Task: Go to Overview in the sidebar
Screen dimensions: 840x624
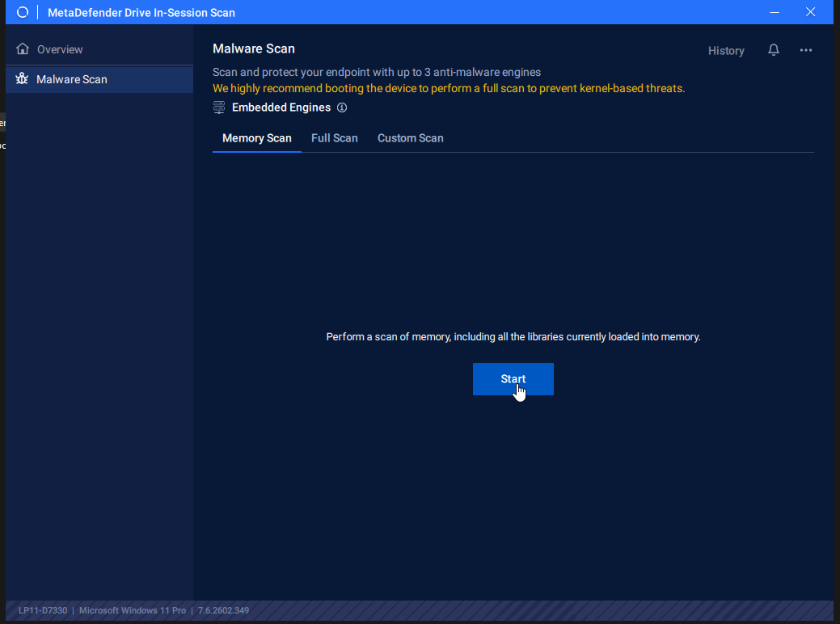Action: point(60,49)
